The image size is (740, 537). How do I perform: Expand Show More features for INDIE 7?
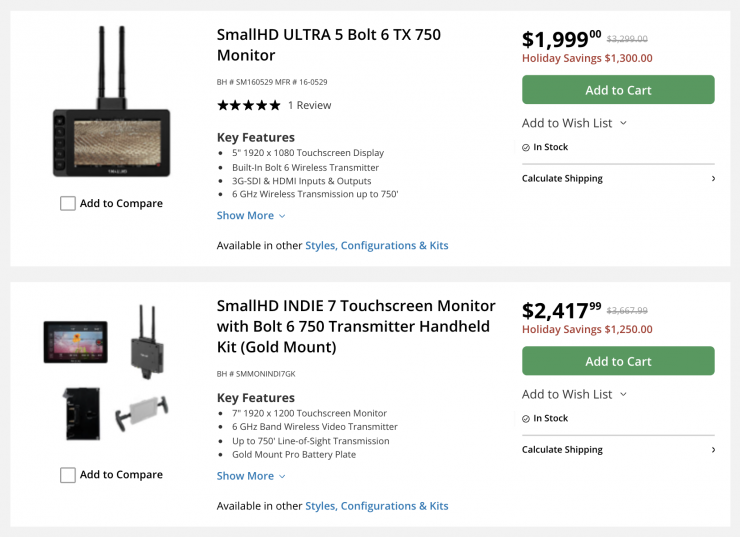point(251,476)
